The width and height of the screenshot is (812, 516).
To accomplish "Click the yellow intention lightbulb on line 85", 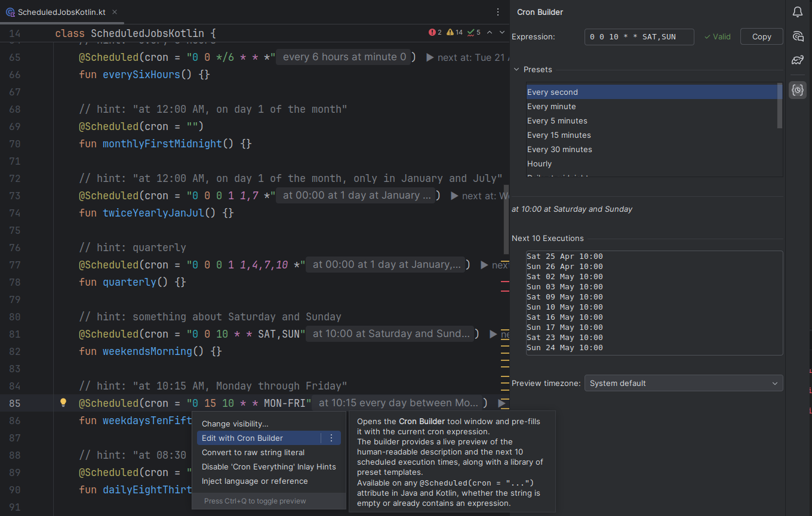I will pyautogui.click(x=63, y=403).
